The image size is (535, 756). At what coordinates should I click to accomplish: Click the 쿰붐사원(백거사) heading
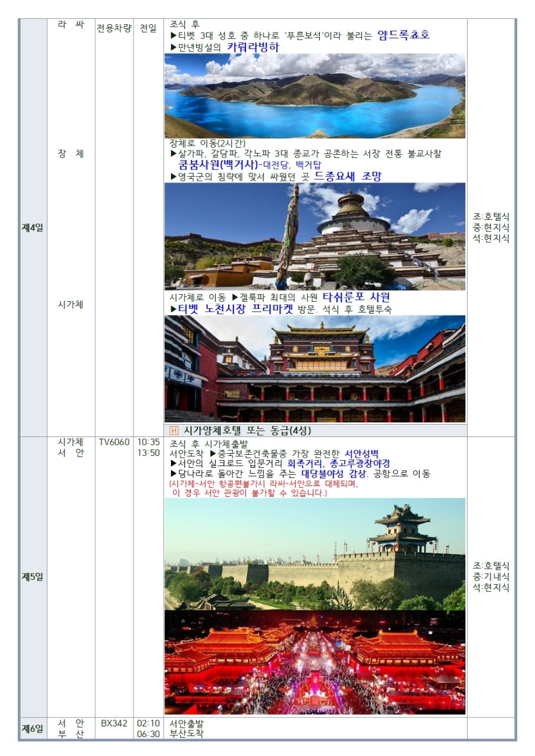pos(215,165)
